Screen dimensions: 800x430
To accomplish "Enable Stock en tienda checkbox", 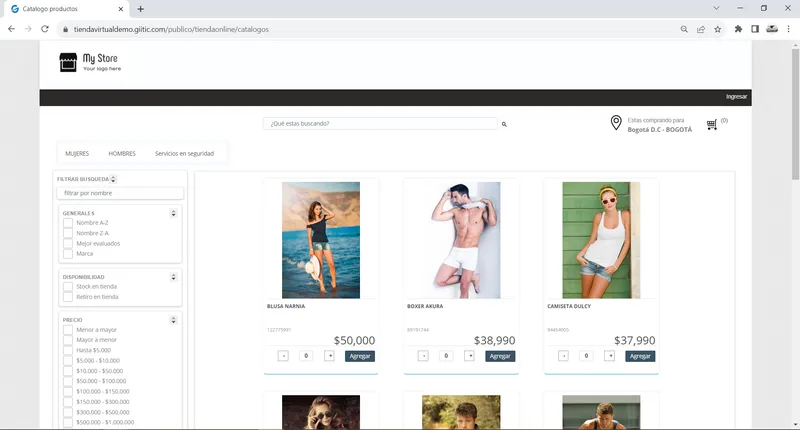I will pyautogui.click(x=68, y=287).
